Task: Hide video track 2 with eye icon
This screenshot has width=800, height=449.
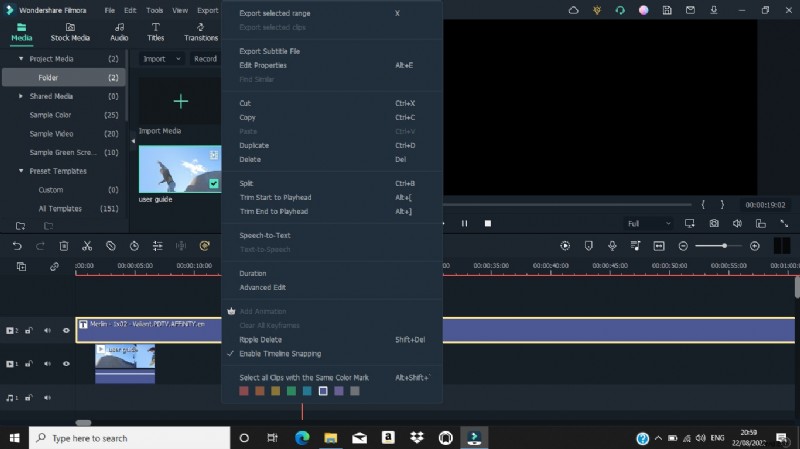Action: (x=66, y=330)
